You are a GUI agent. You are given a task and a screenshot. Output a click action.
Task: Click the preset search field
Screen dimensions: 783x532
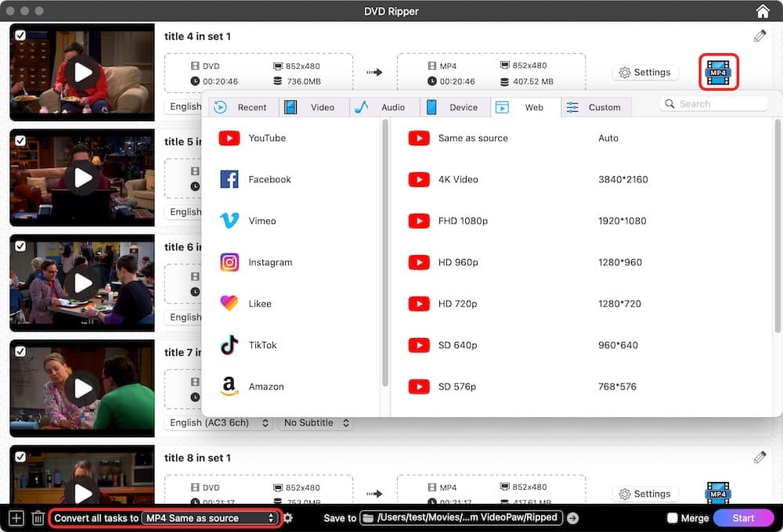714,102
